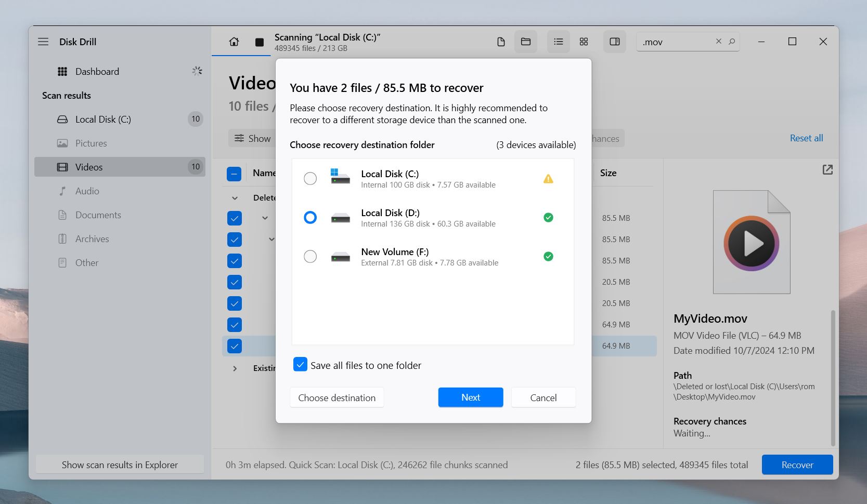Select the grid thumbnails view icon
Screen dimensions: 867x504
point(584,42)
